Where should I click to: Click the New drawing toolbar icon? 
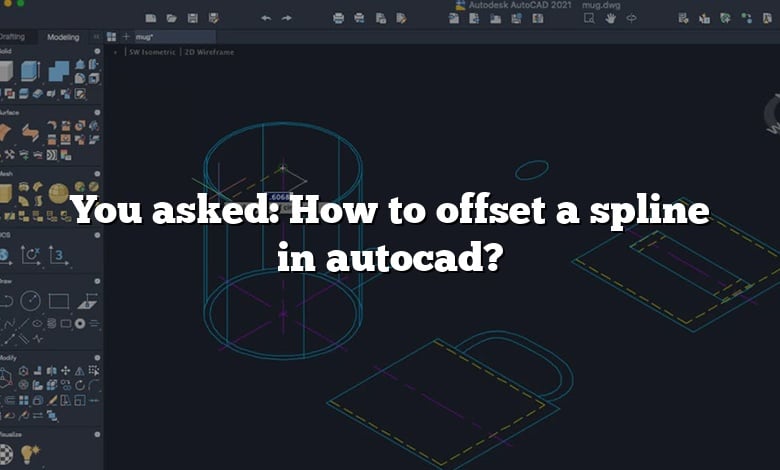pyautogui.click(x=151, y=18)
